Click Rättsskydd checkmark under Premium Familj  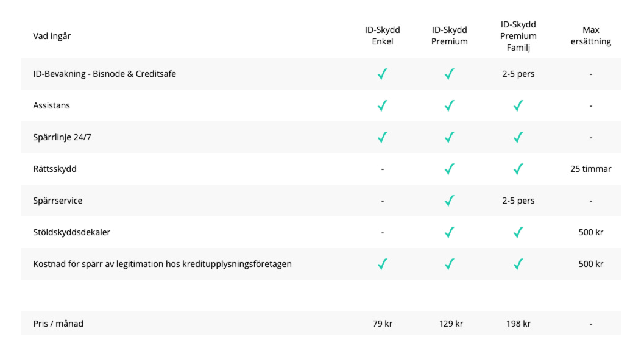518,169
